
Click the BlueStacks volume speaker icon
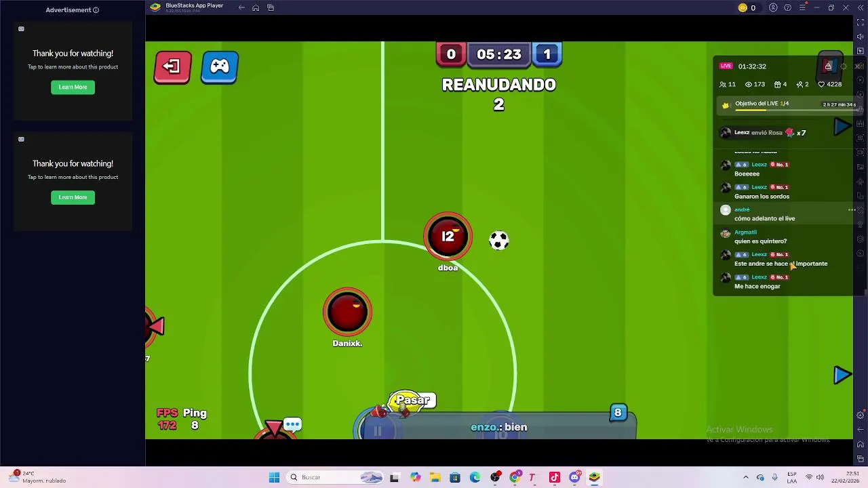tap(861, 37)
